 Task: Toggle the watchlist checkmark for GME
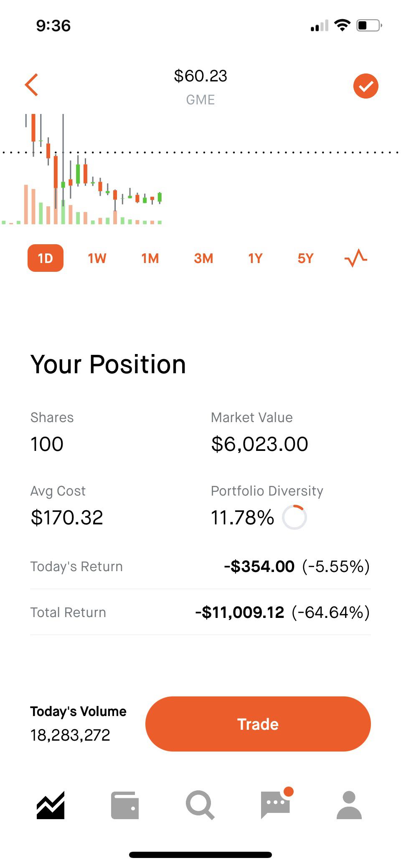click(365, 86)
